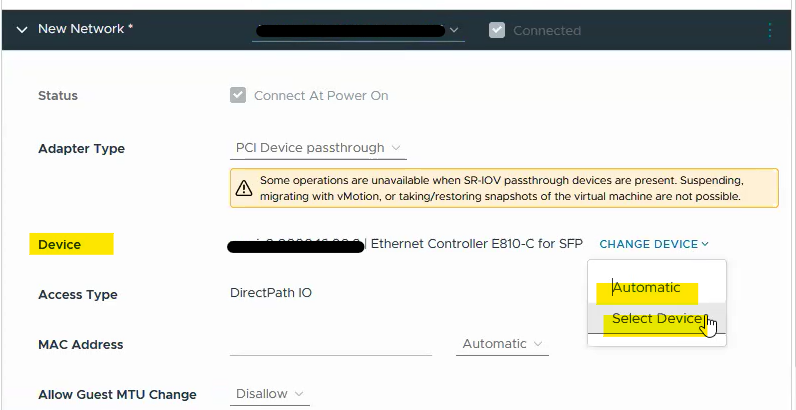Click the Allow Guest MTU Change label
Screen dimensions: 796x410
coord(117,394)
